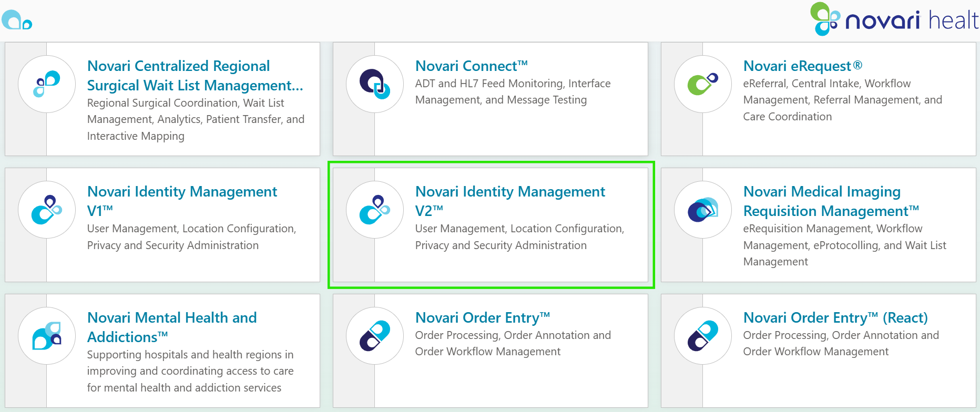
Task: Open the Novari eRequest® title link
Action: 803,66
